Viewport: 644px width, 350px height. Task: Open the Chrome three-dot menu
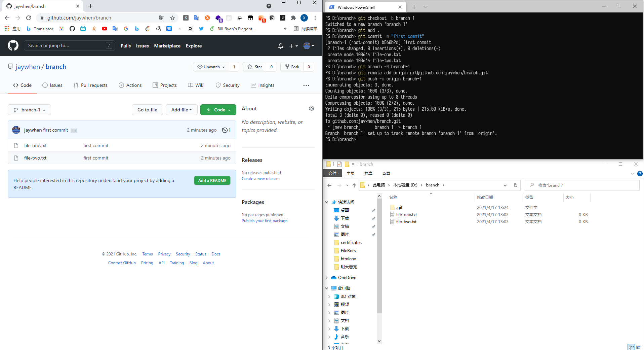(315, 18)
